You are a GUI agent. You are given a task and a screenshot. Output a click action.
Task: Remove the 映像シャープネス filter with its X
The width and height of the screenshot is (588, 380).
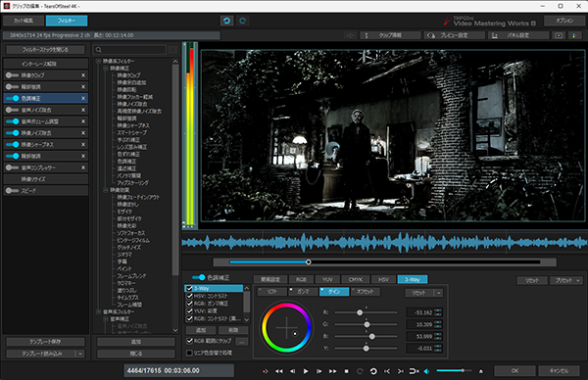pos(83,144)
